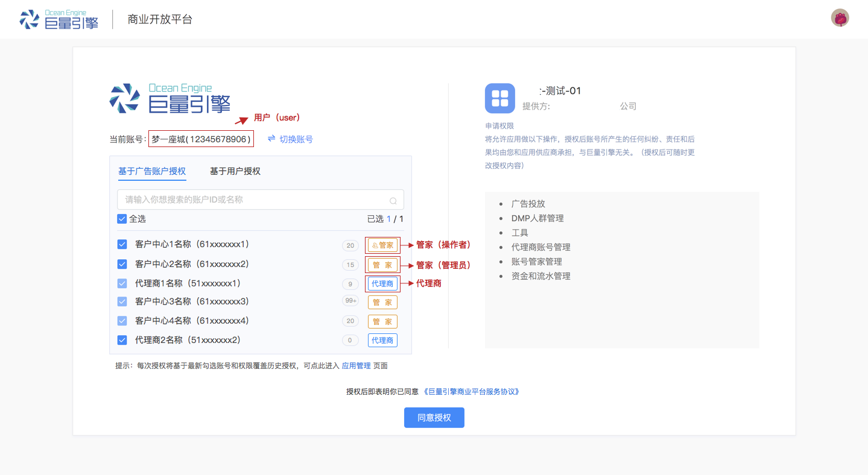Toggle the 代理商1名称 checkbox
This screenshot has width=868, height=475.
pyautogui.click(x=122, y=283)
